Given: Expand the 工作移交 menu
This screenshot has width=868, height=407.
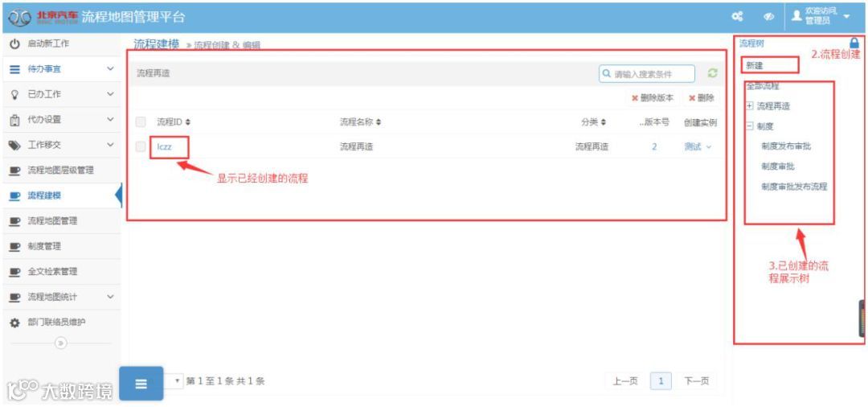Looking at the screenshot, I should pyautogui.click(x=110, y=145).
